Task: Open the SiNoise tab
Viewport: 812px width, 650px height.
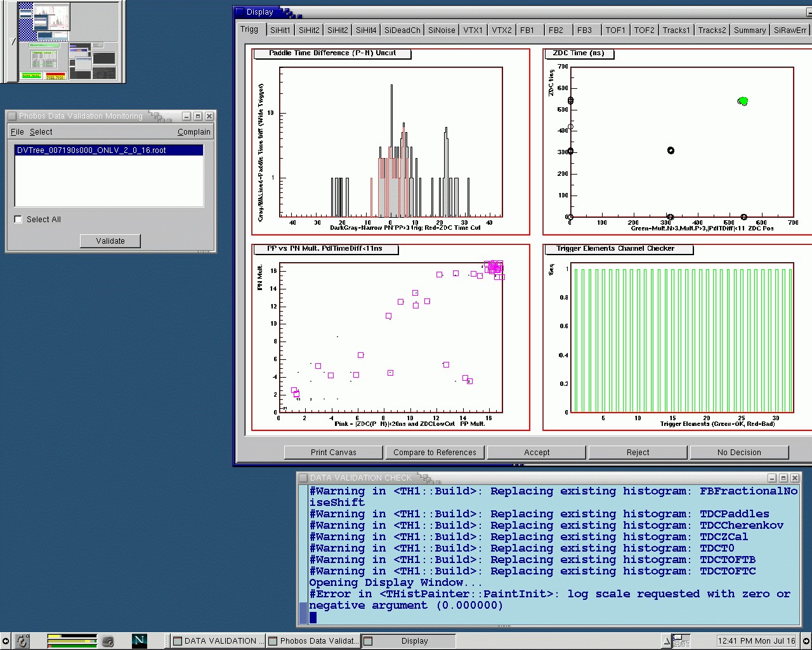Action: [442, 30]
